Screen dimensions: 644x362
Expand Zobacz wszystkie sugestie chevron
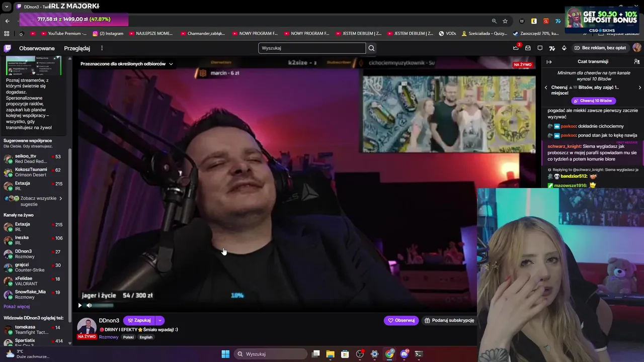61,199
